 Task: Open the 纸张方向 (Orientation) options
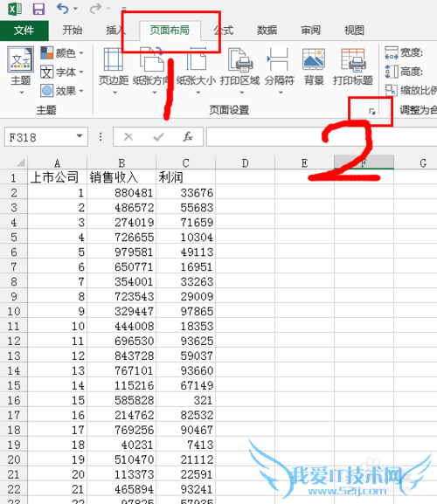click(152, 71)
